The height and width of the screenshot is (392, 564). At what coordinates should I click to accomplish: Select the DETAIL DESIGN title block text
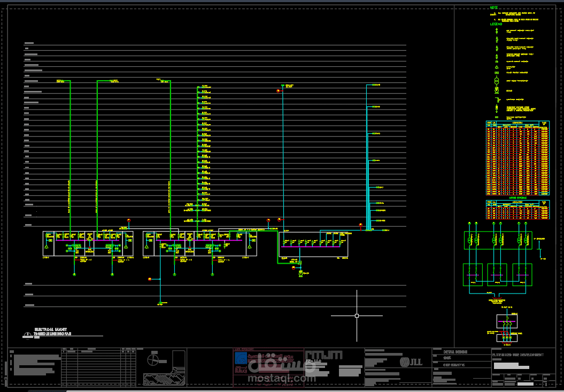pyautogui.click(x=455, y=352)
